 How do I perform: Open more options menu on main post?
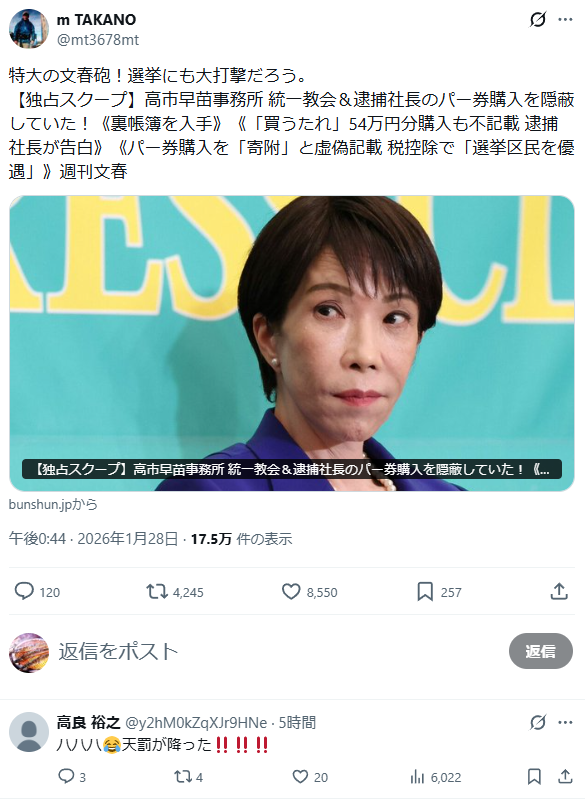565,19
